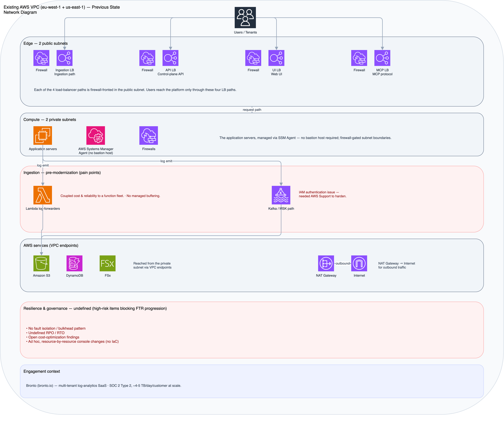This screenshot has width=504, height=432.
Task: Click the 'NAT Gateway → Internet' note
Action: pyautogui.click(x=397, y=265)
